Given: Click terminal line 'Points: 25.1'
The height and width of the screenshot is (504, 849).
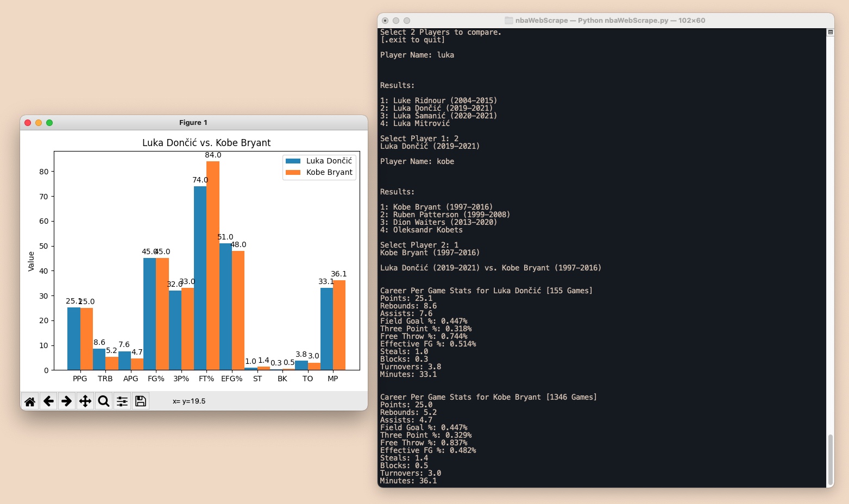Looking at the screenshot, I should pyautogui.click(x=406, y=298).
